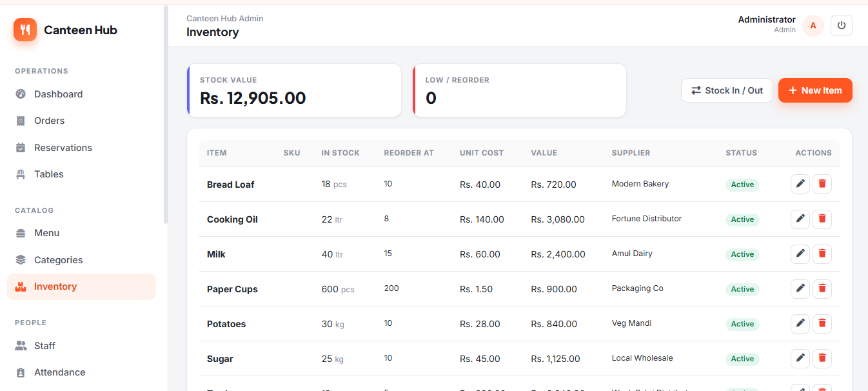Screen dimensions: 868x391
Task: Delete the Cooking Oil item
Action: 822,219
